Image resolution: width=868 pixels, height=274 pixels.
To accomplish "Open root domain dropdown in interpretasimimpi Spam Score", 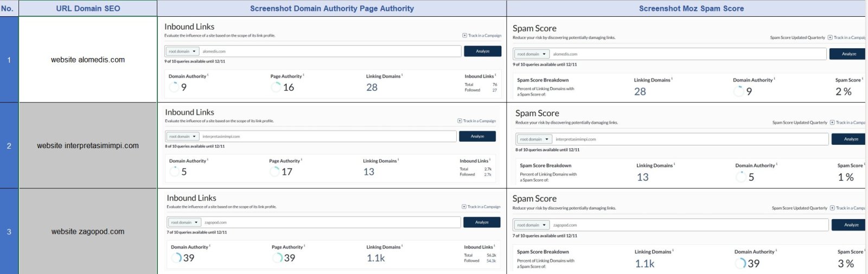I will point(534,139).
